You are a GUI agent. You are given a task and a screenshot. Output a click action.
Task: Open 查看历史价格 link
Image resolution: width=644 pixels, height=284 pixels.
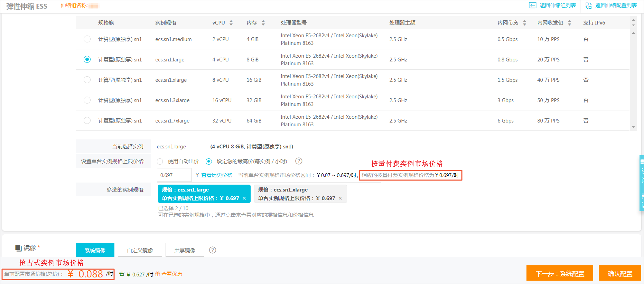(x=217, y=175)
